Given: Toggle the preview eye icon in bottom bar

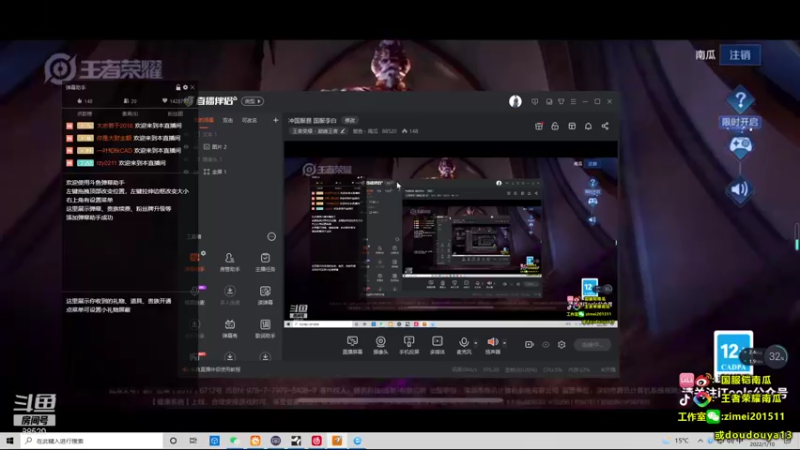Looking at the screenshot, I should 545,344.
